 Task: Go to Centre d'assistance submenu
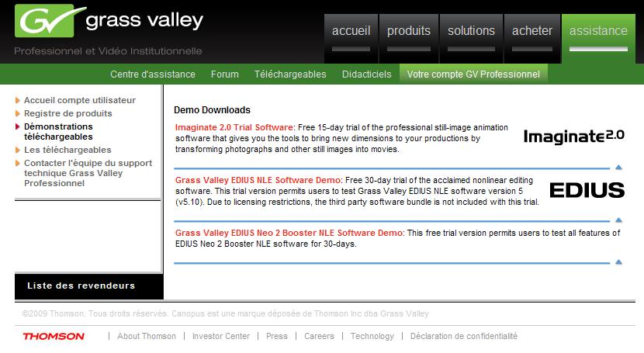click(x=153, y=74)
